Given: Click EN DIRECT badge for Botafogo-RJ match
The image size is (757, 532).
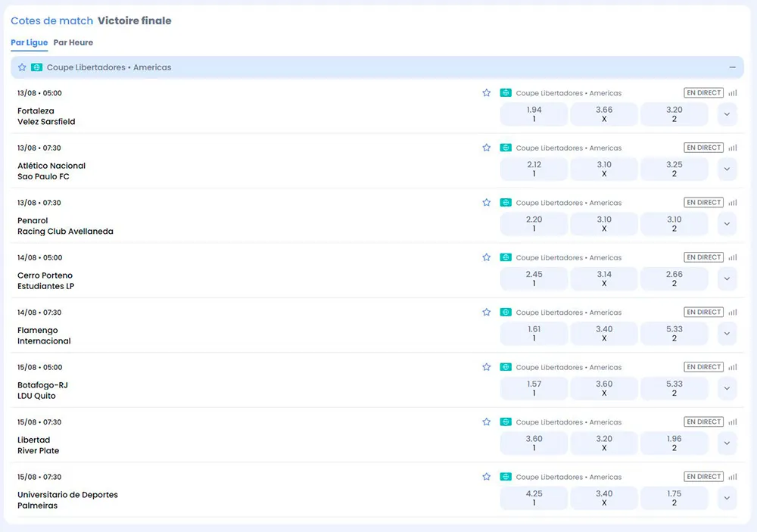Looking at the screenshot, I should (x=703, y=367).
